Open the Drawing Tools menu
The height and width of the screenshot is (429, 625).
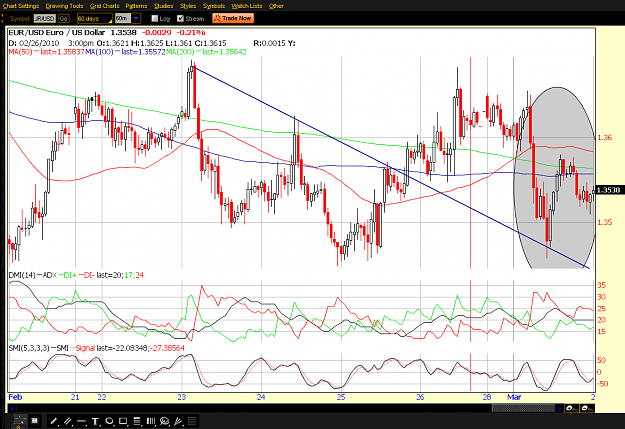64,6
